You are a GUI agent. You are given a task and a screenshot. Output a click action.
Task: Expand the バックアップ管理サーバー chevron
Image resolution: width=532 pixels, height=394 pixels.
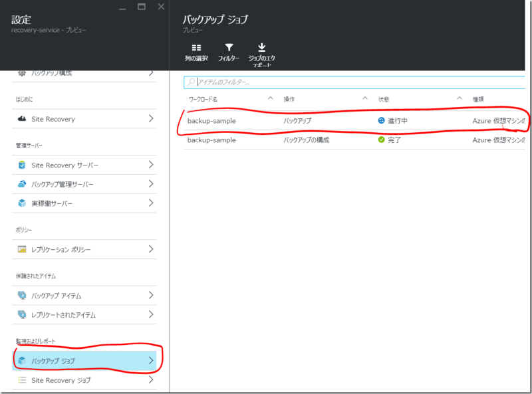tap(151, 183)
